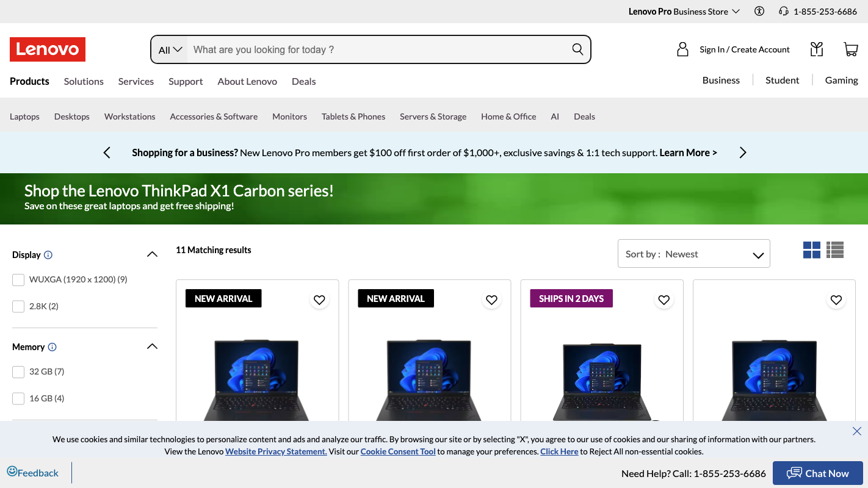868x488 pixels.
Task: Select Workstations in the category bar
Action: 130,117
